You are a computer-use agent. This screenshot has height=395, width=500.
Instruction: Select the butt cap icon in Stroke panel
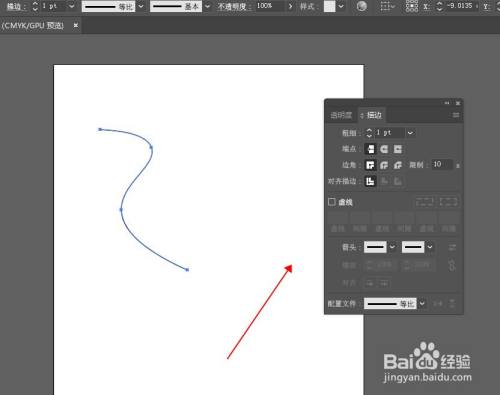(x=370, y=149)
